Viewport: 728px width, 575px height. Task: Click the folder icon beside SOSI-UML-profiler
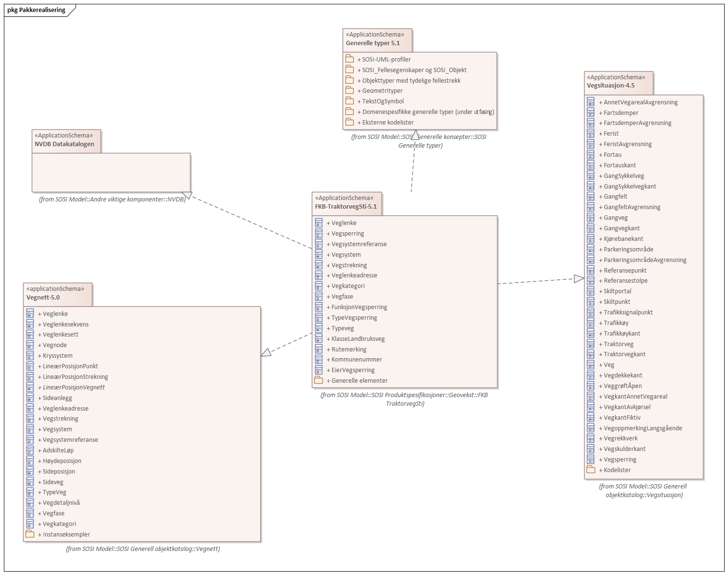click(x=349, y=59)
